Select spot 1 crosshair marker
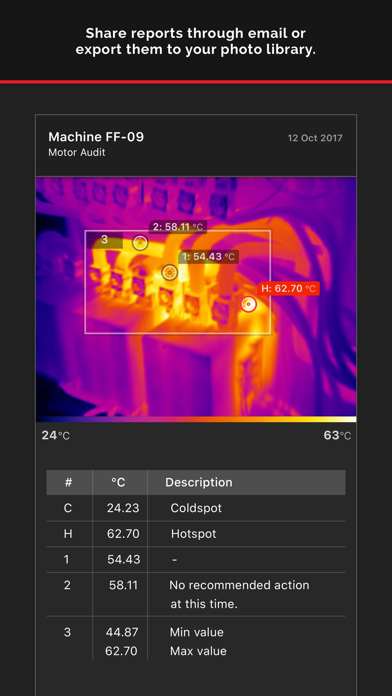 click(x=170, y=273)
